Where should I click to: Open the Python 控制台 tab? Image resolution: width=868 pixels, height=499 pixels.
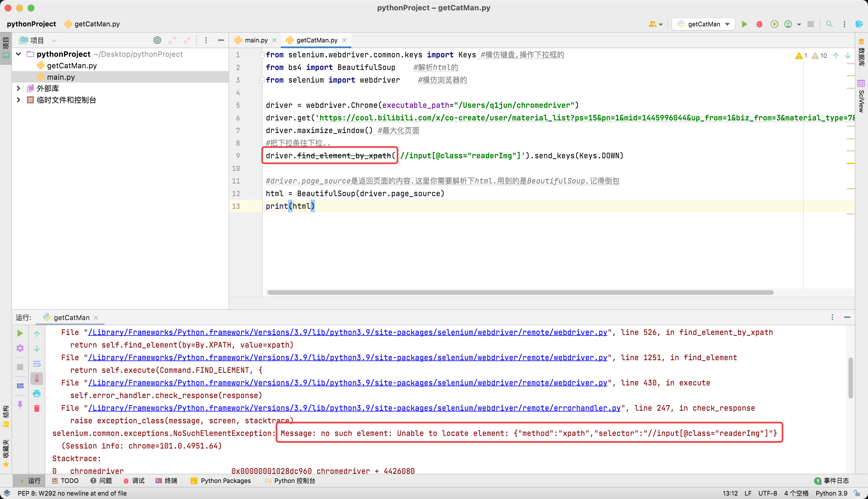click(x=290, y=480)
